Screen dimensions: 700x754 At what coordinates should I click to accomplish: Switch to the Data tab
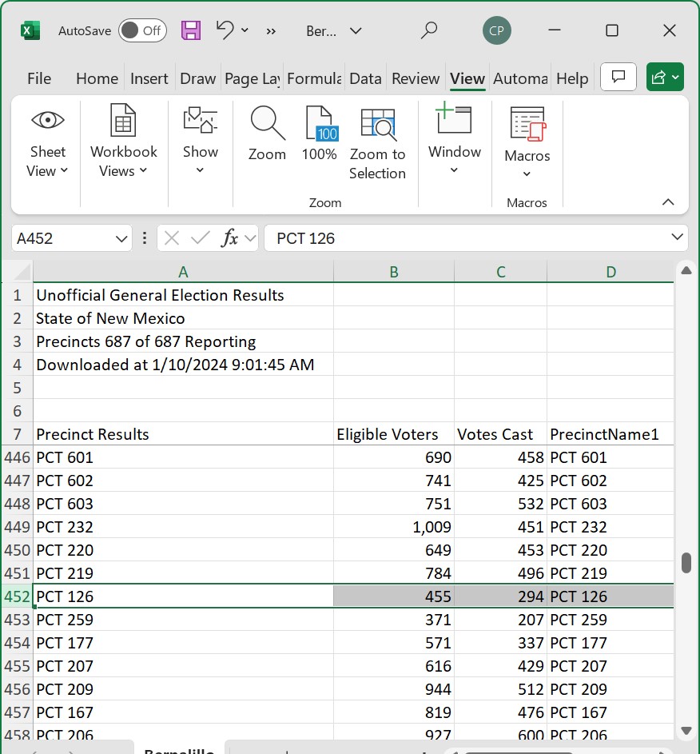pos(366,78)
